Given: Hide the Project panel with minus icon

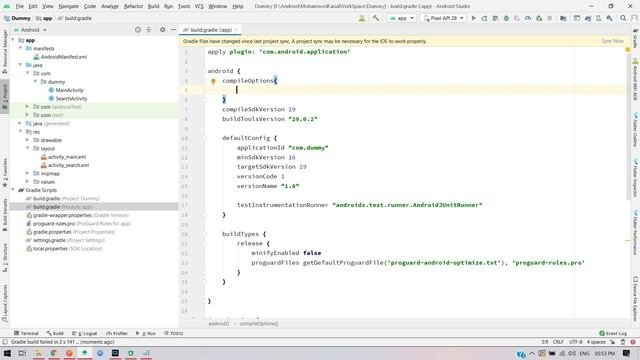Looking at the screenshot, I should (173, 30).
